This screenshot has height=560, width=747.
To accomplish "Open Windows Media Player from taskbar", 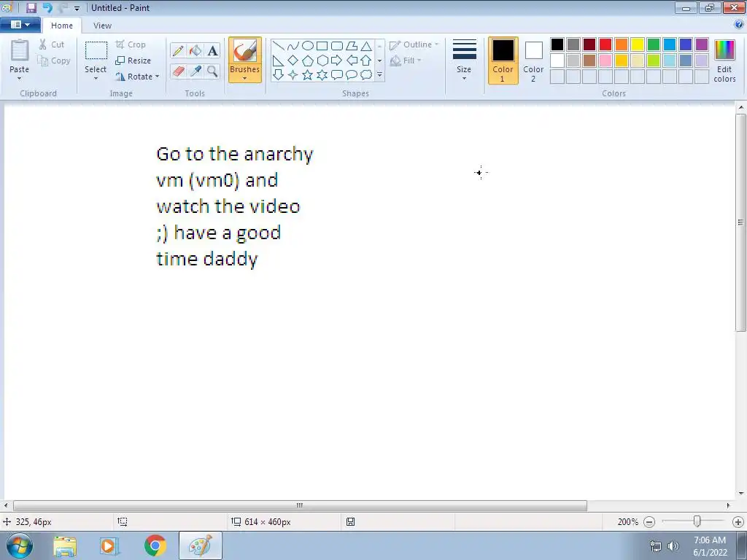I will 109,545.
